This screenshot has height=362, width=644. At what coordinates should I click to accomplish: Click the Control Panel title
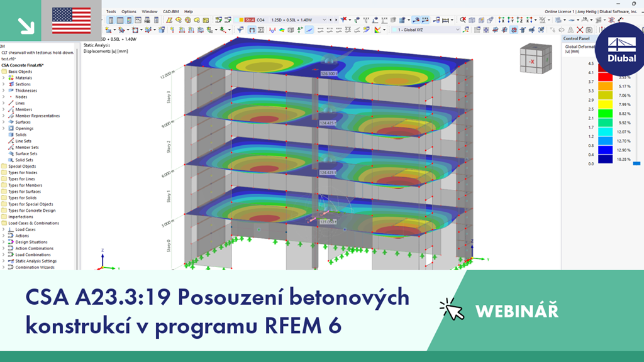tap(576, 38)
